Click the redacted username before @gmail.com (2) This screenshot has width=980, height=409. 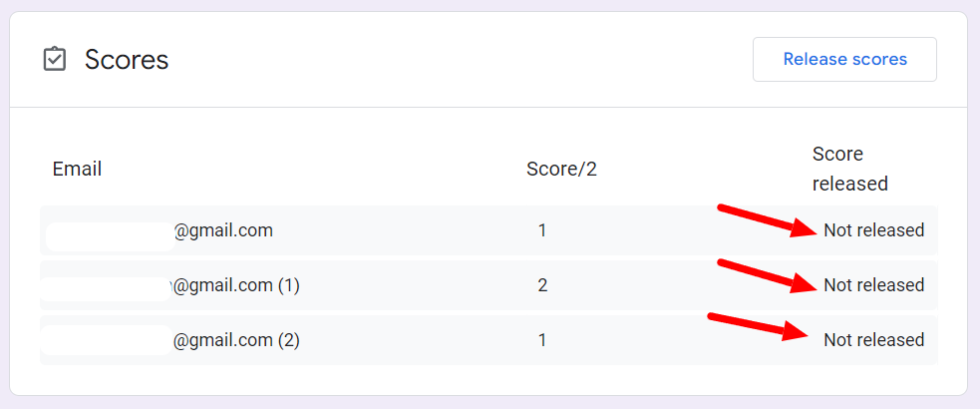(x=106, y=340)
